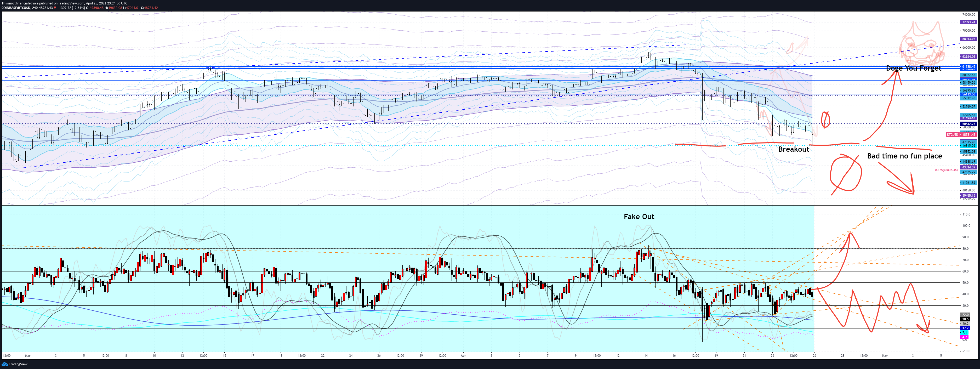This screenshot has width=980, height=369.
Task: Click the 46945.02 cyan price label
Action: pyautogui.click(x=968, y=146)
